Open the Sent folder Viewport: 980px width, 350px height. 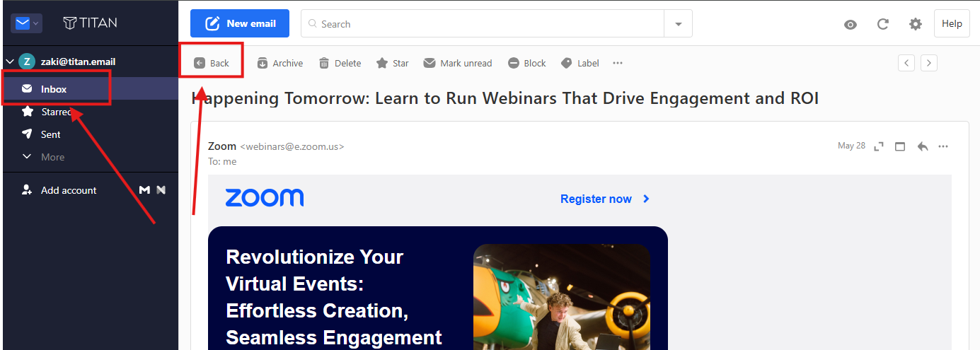(91, 134)
